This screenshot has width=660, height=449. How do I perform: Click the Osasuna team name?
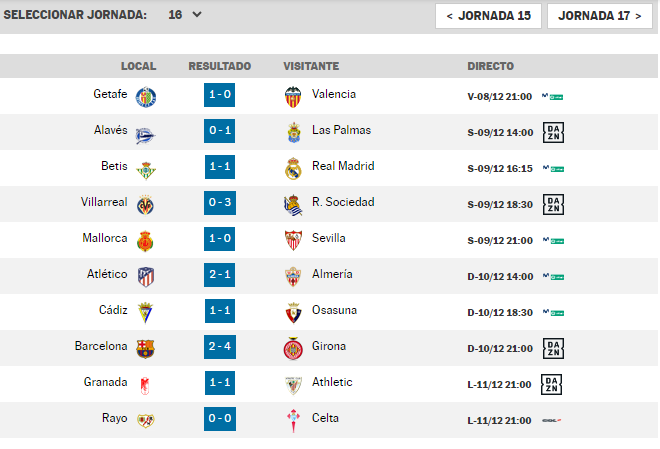click(334, 310)
